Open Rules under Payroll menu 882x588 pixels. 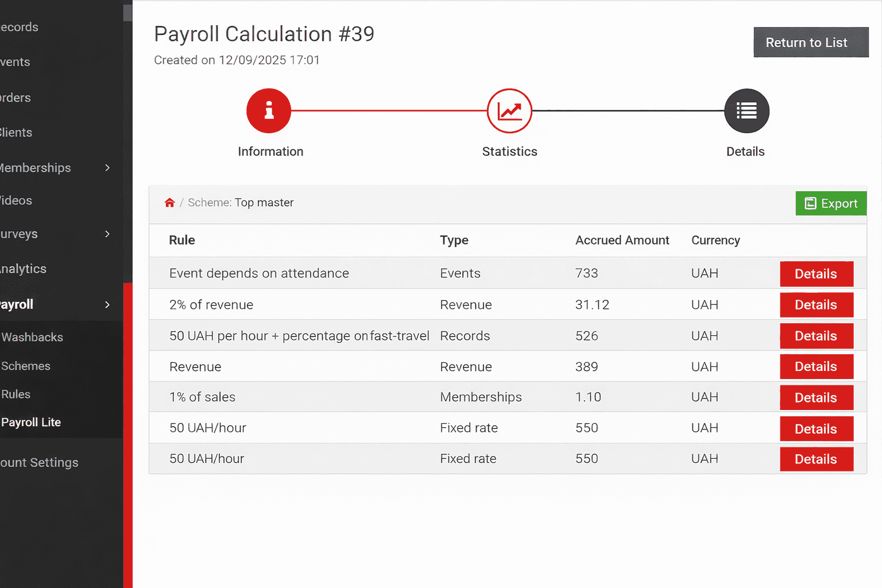coord(16,394)
